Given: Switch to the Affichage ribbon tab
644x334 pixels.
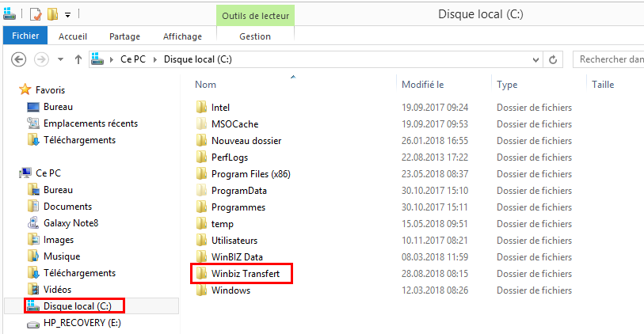Looking at the screenshot, I should pyautogui.click(x=181, y=36).
